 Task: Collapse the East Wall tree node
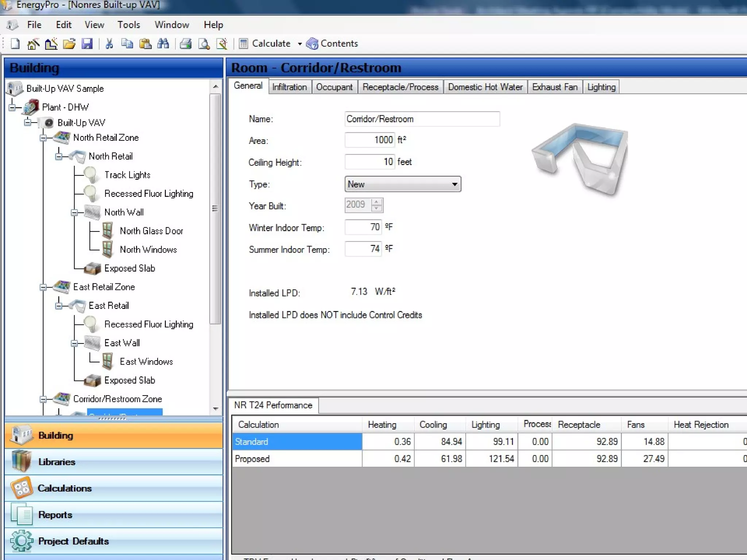point(74,343)
